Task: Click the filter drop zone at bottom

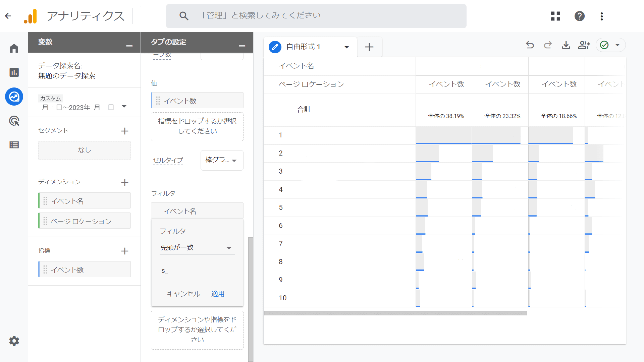Action: 197,330
